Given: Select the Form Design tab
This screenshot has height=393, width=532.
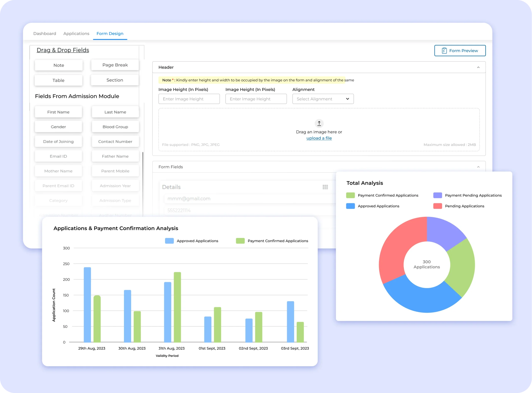Looking at the screenshot, I should tap(110, 34).
